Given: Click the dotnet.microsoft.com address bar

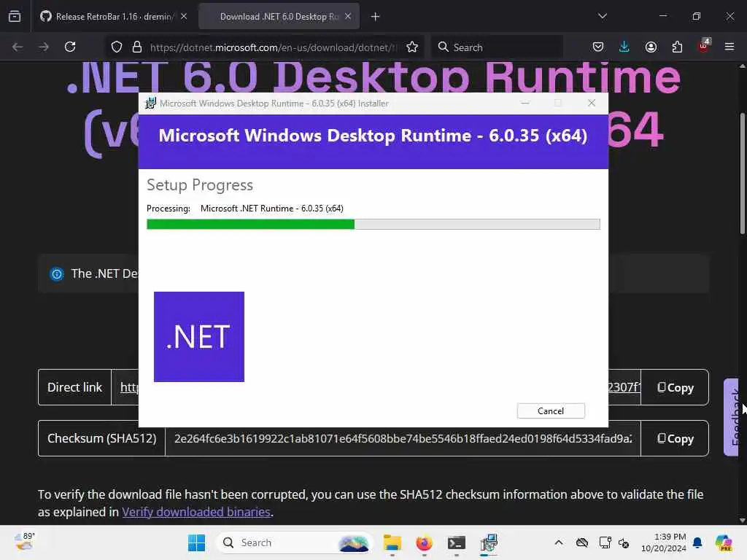Looking at the screenshot, I should 273,47.
